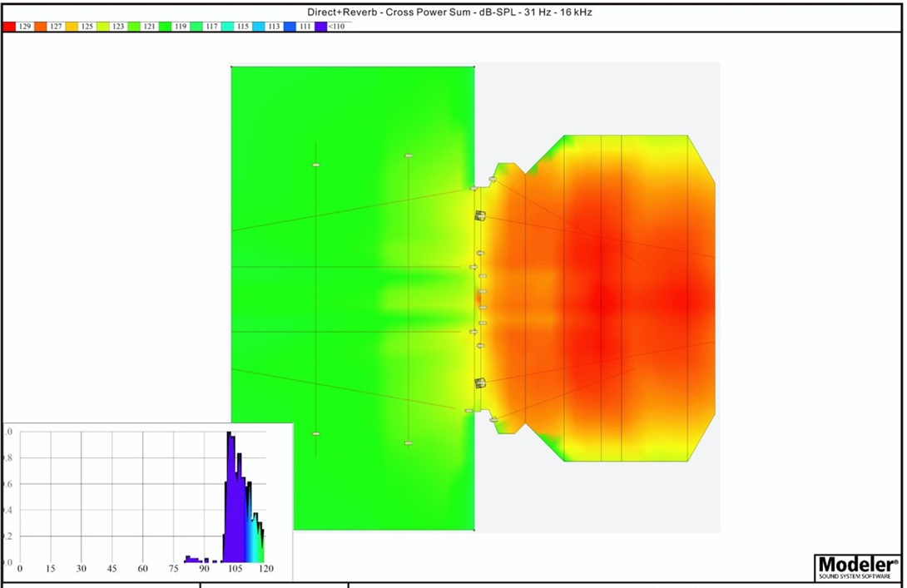Image resolution: width=907 pixels, height=588 pixels.
Task: Click the blue 111 dB legend swatch
Action: [x=290, y=27]
